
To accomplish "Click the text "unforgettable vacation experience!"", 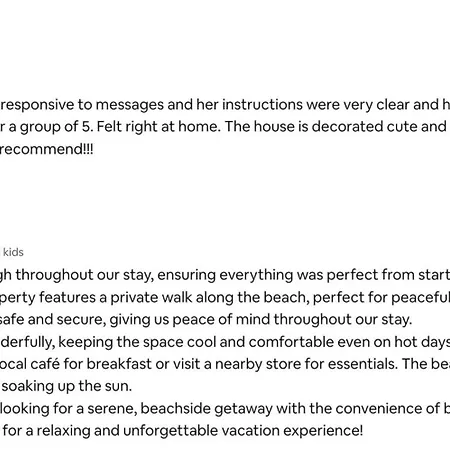I will (x=243, y=431).
